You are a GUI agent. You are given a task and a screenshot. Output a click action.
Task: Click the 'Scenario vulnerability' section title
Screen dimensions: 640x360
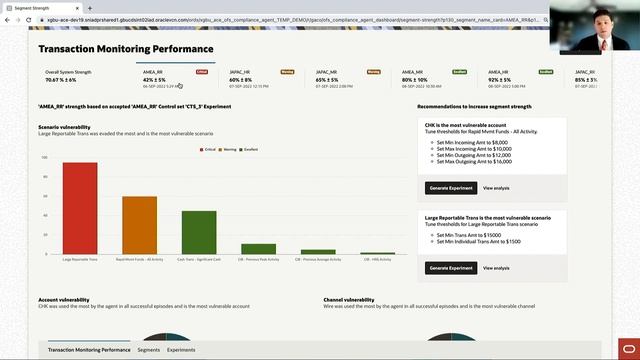(64, 127)
